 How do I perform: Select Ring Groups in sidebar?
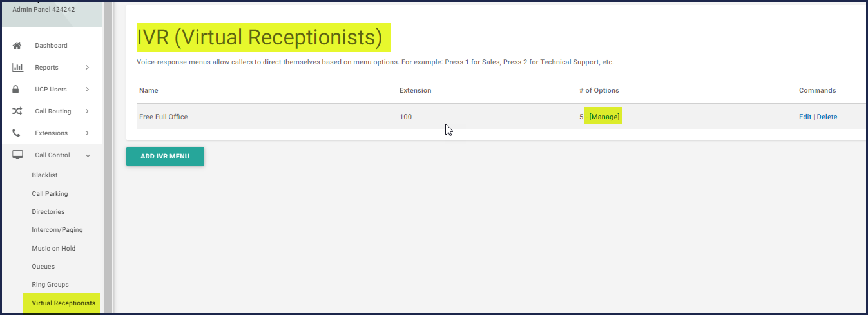[x=50, y=284]
